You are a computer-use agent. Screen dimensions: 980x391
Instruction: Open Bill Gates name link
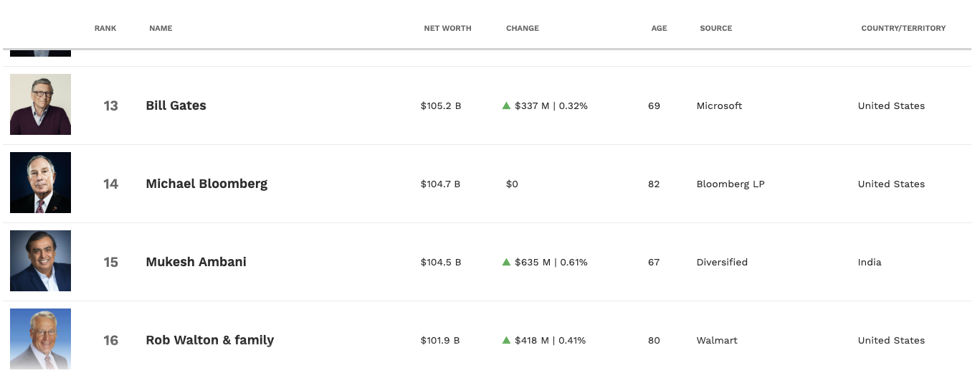[x=176, y=105]
